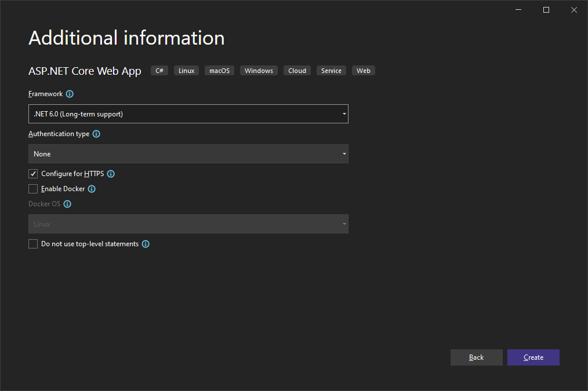588x391 pixels.
Task: Click the Service tag
Action: click(x=331, y=71)
